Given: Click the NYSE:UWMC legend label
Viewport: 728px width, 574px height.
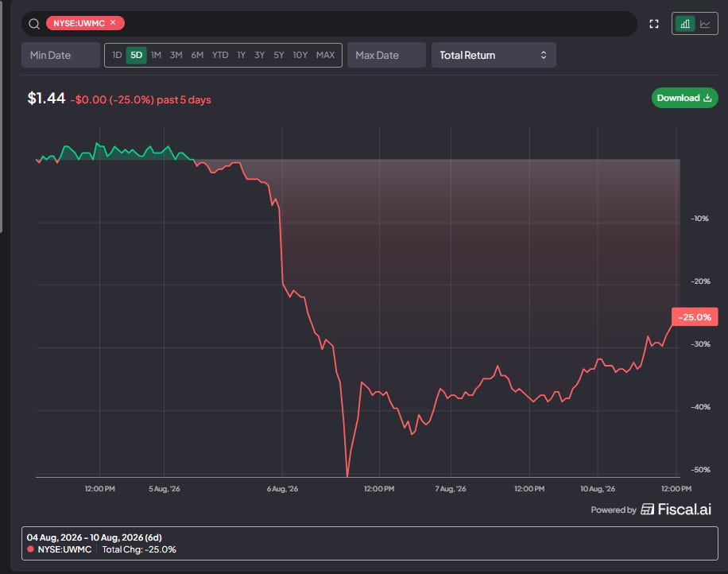Looking at the screenshot, I should [x=64, y=549].
